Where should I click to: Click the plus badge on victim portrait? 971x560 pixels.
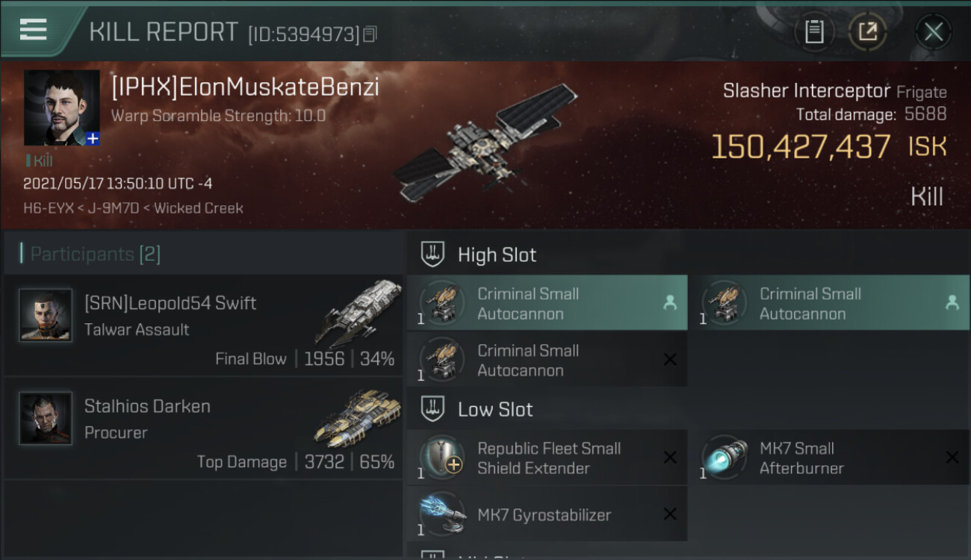coord(93,139)
